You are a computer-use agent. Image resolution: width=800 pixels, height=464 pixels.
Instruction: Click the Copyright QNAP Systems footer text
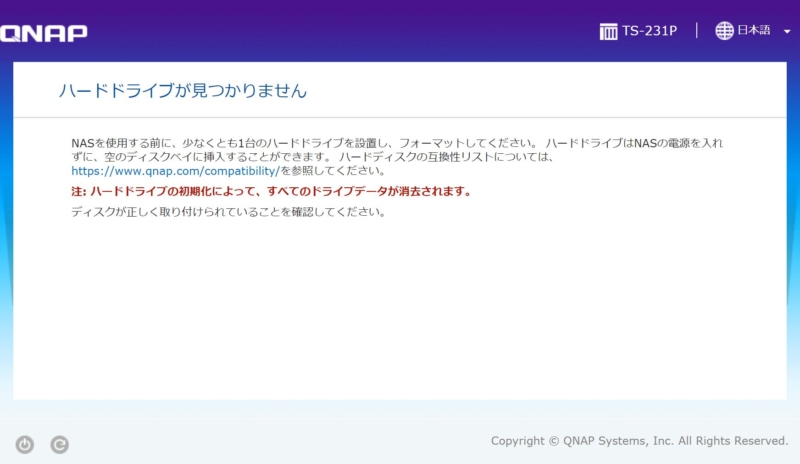[639, 441]
